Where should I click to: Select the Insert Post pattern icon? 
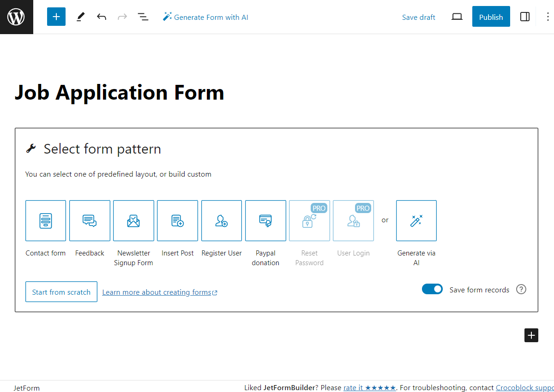coord(177,220)
